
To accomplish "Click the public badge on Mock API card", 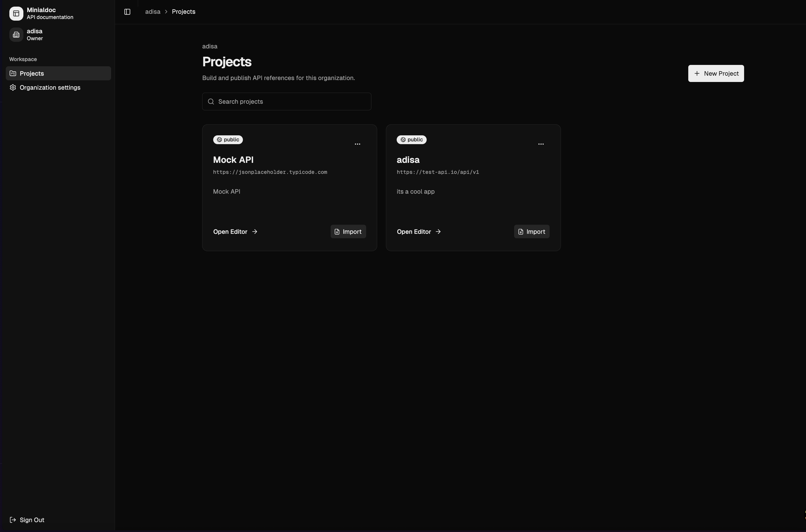I will (x=228, y=140).
